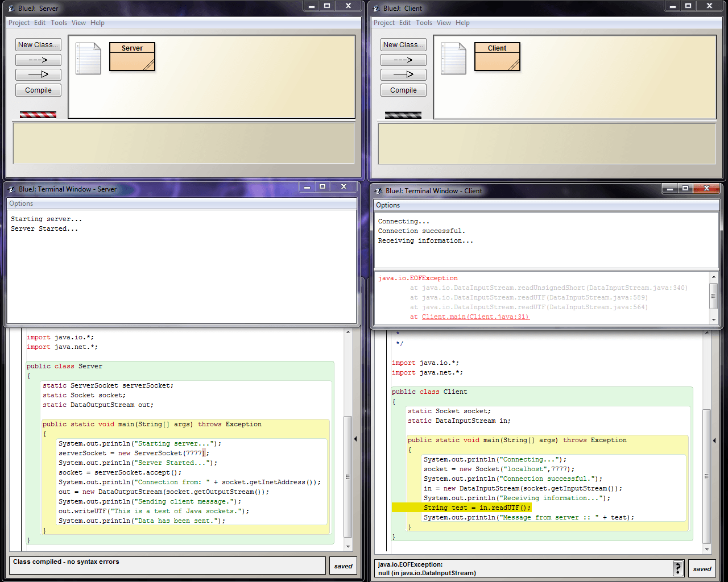The width and height of the screenshot is (728, 582).
Task: Click the saved indicator in Client editor
Action: [x=702, y=569]
